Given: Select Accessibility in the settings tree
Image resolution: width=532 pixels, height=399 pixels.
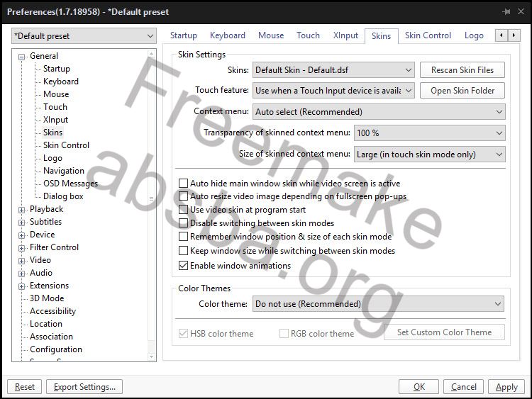Looking at the screenshot, I should pos(53,311).
